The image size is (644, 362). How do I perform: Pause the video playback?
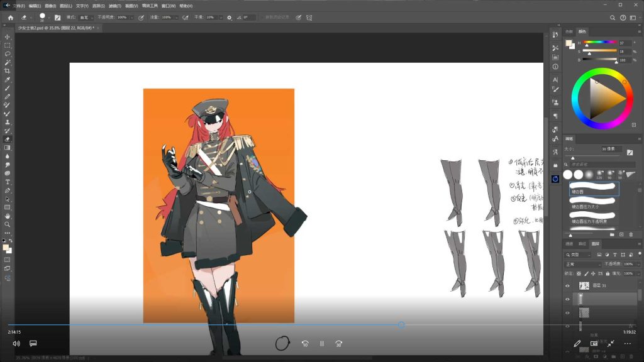(x=322, y=344)
